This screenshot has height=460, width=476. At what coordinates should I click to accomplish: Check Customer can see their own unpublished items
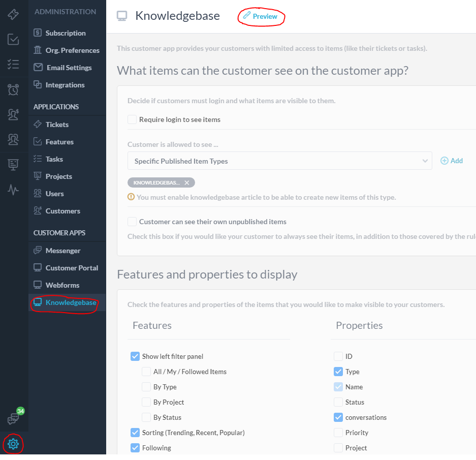[x=132, y=222]
